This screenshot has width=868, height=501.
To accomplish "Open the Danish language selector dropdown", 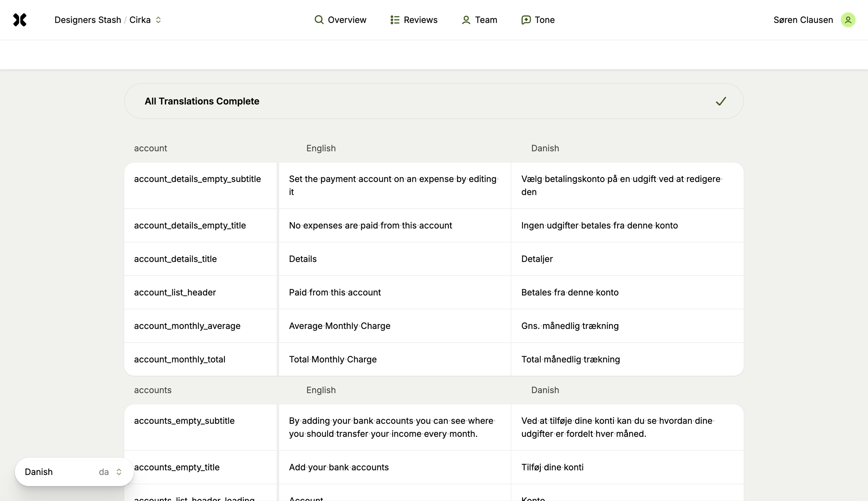I will click(x=74, y=472).
